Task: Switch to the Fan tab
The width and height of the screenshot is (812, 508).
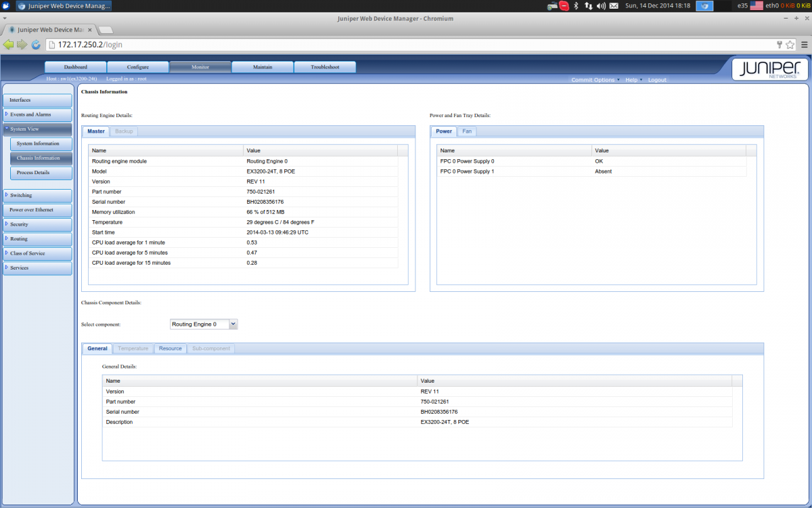Action: point(467,131)
